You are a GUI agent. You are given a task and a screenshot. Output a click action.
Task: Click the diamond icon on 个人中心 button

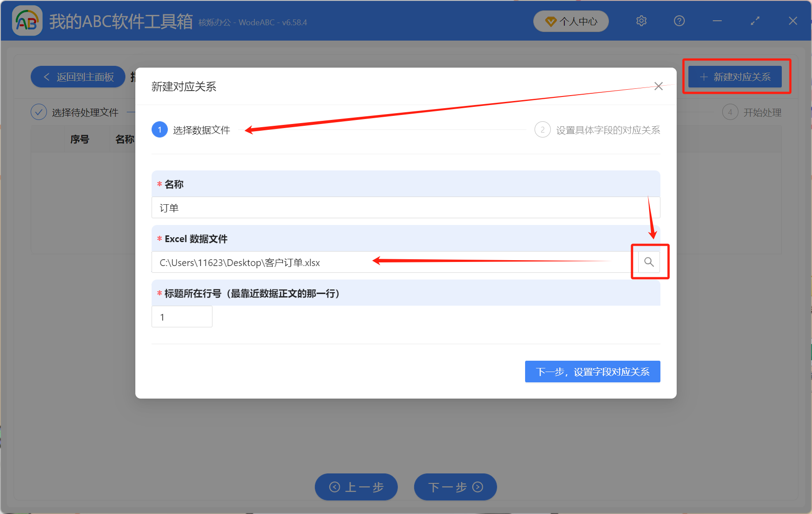point(550,21)
